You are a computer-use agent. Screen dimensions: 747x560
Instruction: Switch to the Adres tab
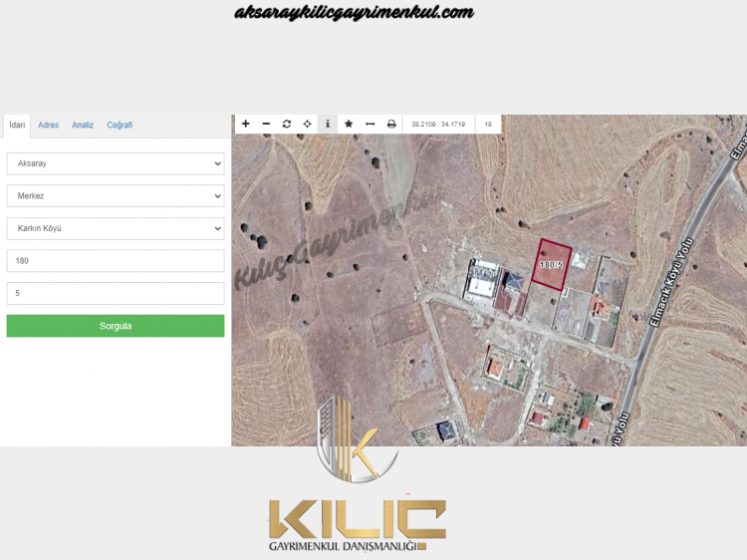(48, 125)
